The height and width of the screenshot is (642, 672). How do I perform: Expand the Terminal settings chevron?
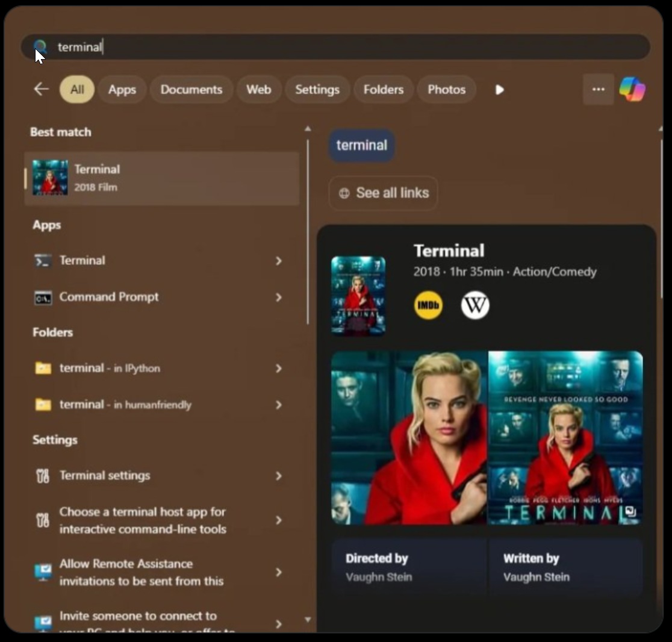pyautogui.click(x=279, y=476)
